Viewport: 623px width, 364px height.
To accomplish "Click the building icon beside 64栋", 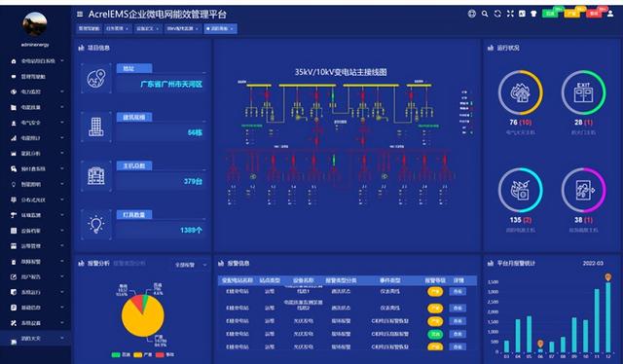I will pyautogui.click(x=96, y=127).
